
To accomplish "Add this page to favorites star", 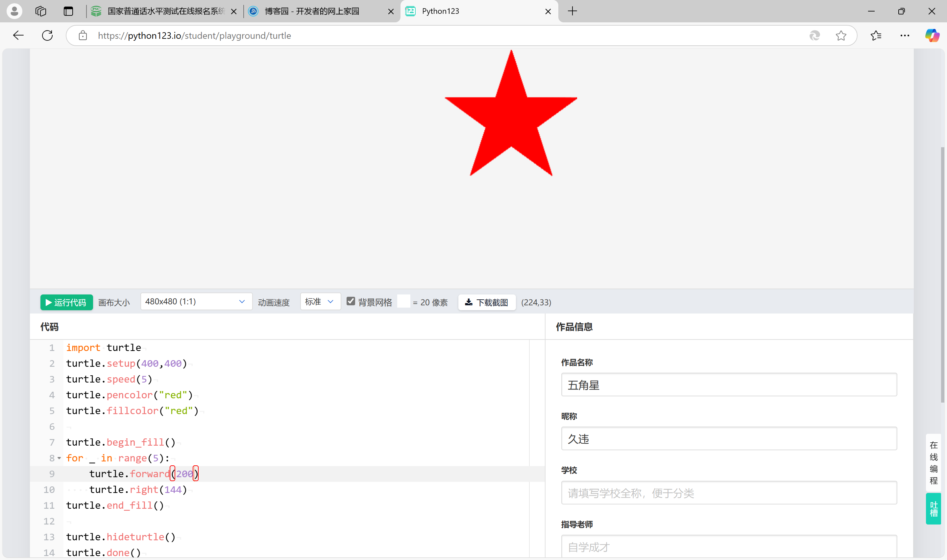I will pyautogui.click(x=841, y=35).
